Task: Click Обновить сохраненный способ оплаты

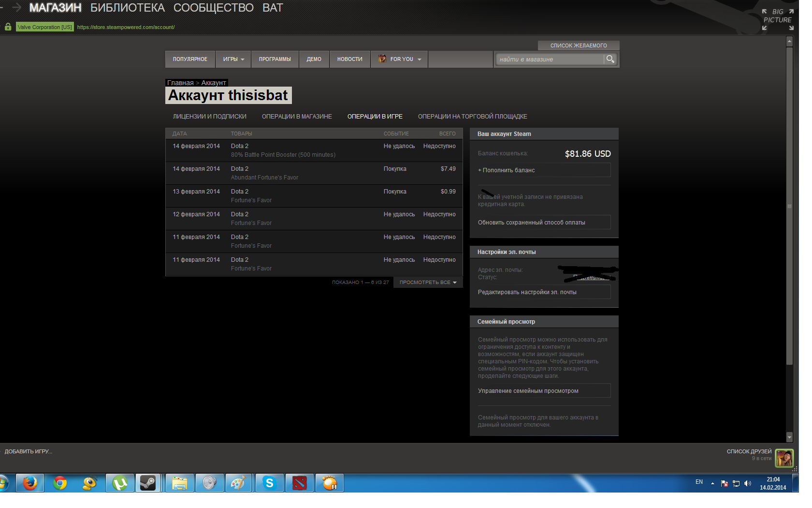Action: [x=544, y=223]
